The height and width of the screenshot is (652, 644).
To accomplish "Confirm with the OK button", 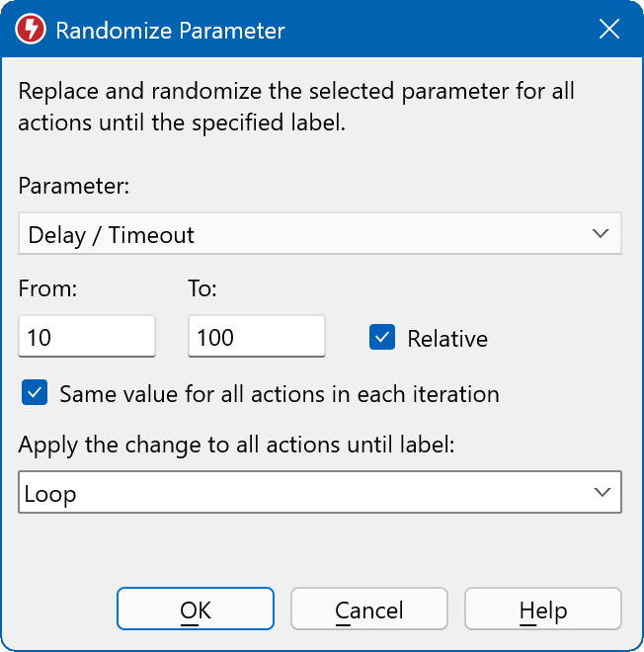I will pos(196,610).
